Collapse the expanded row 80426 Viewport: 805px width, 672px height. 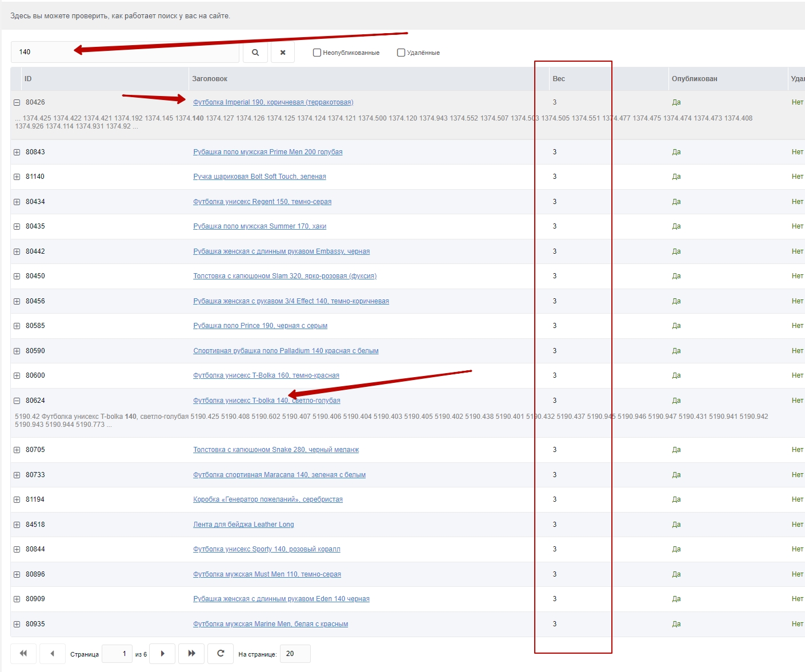point(17,103)
